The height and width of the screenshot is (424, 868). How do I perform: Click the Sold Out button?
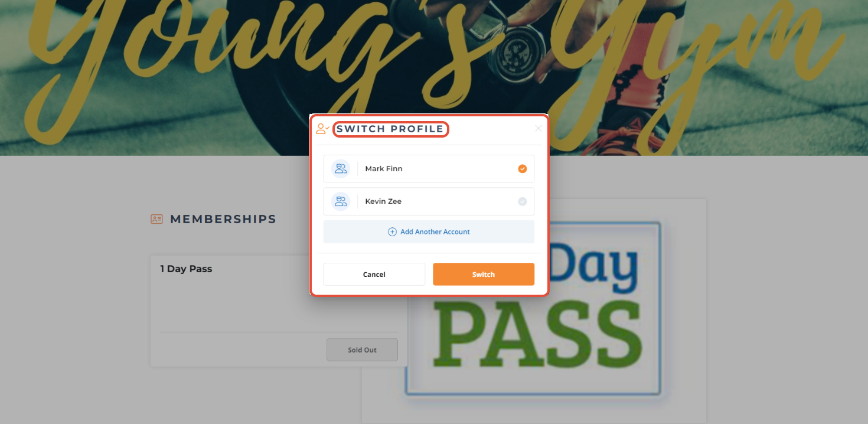point(362,350)
